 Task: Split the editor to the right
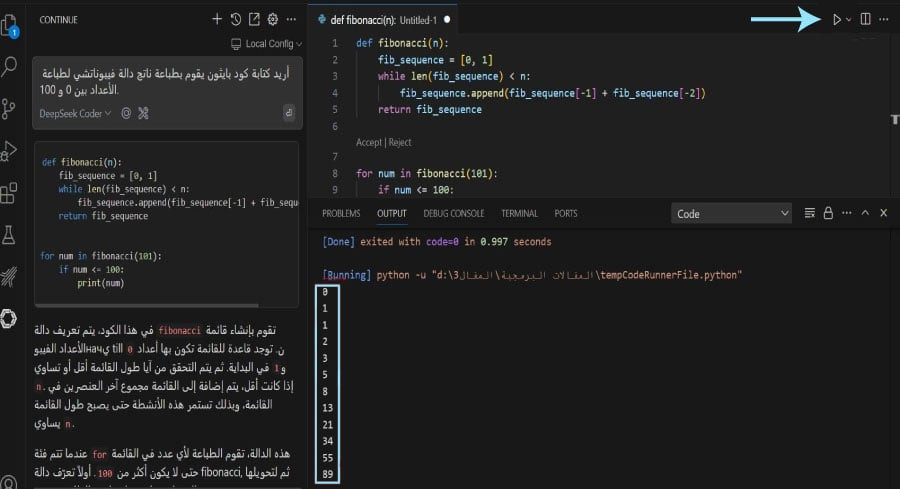click(866, 19)
